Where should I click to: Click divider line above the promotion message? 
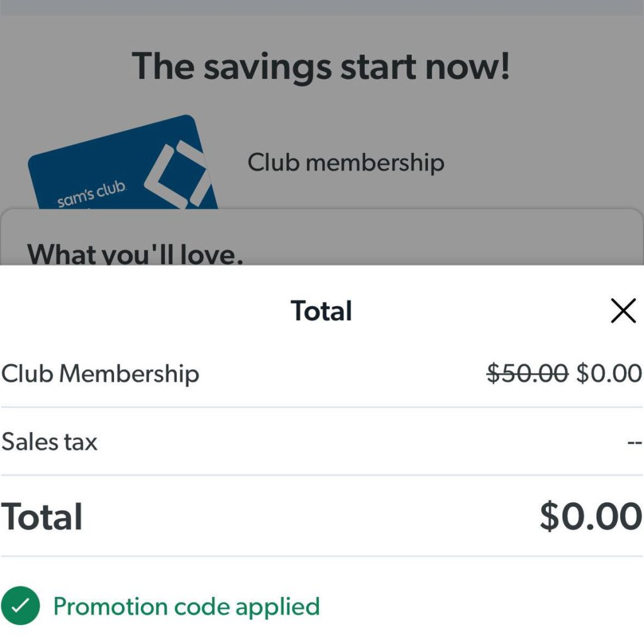click(x=322, y=556)
